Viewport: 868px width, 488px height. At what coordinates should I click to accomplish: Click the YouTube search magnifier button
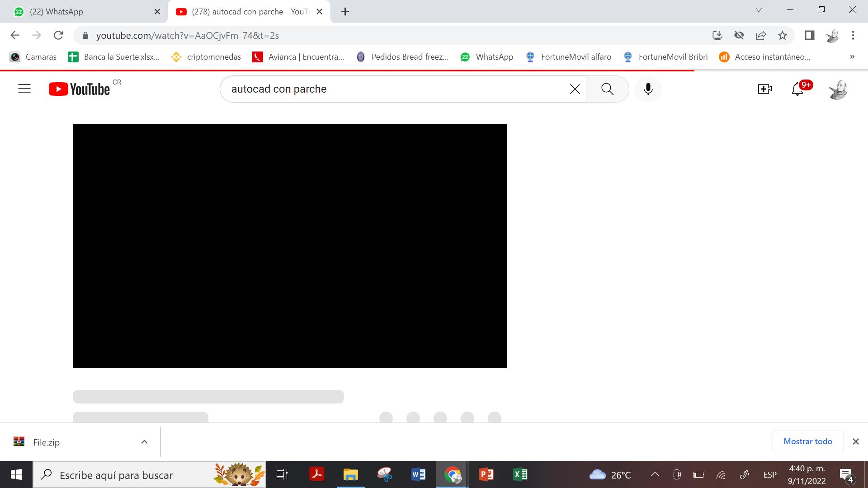[607, 89]
